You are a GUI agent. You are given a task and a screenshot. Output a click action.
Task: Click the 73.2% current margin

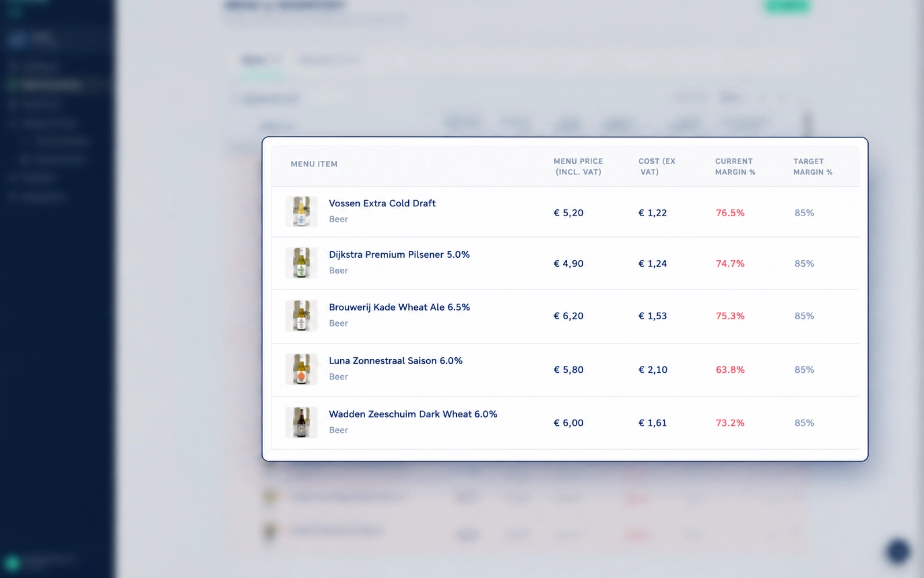click(x=730, y=423)
